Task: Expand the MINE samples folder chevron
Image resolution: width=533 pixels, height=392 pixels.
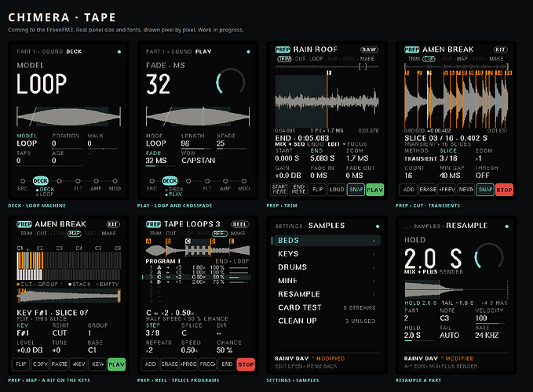Action: pos(374,281)
